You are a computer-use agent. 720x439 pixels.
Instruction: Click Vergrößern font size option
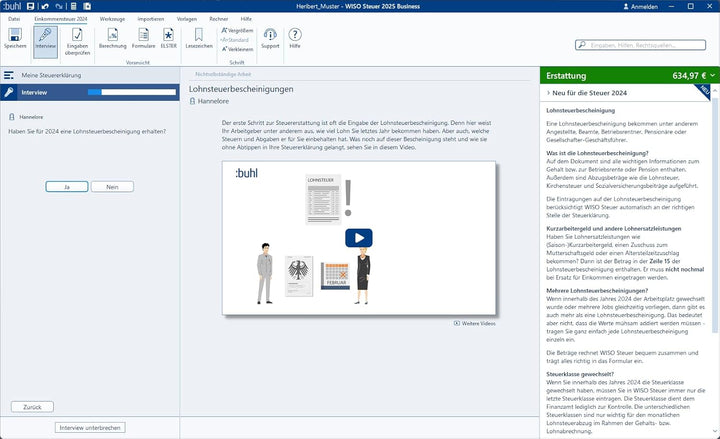tap(237, 30)
